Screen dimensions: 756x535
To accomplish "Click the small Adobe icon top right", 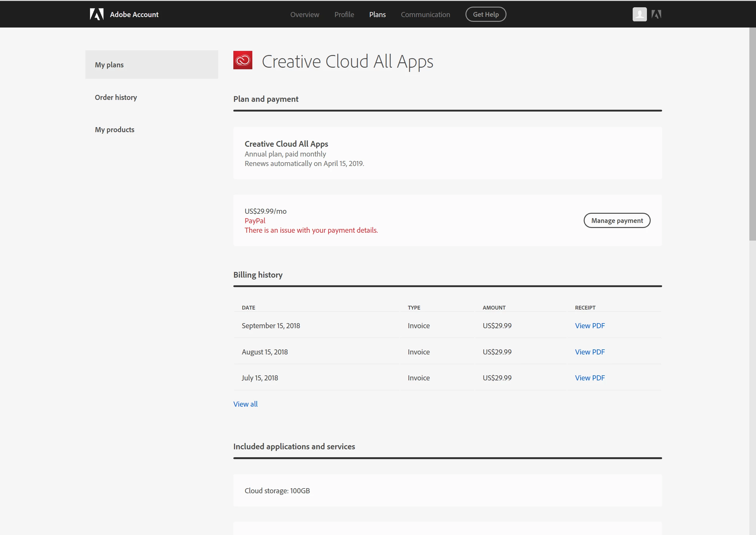I will pyautogui.click(x=656, y=14).
